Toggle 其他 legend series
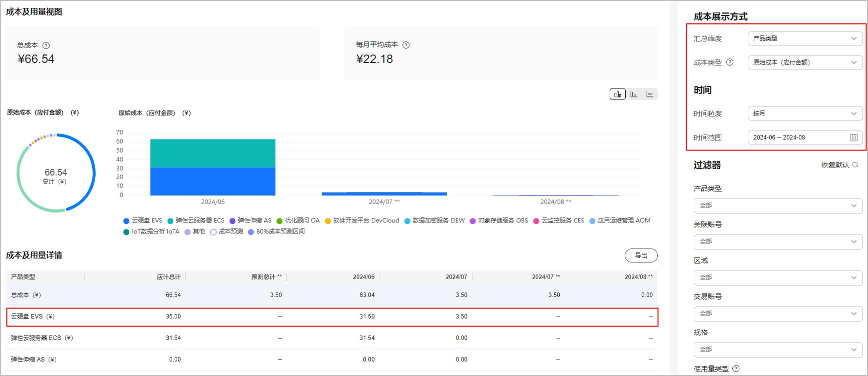Screen dimensions: 868x376 point(195,231)
